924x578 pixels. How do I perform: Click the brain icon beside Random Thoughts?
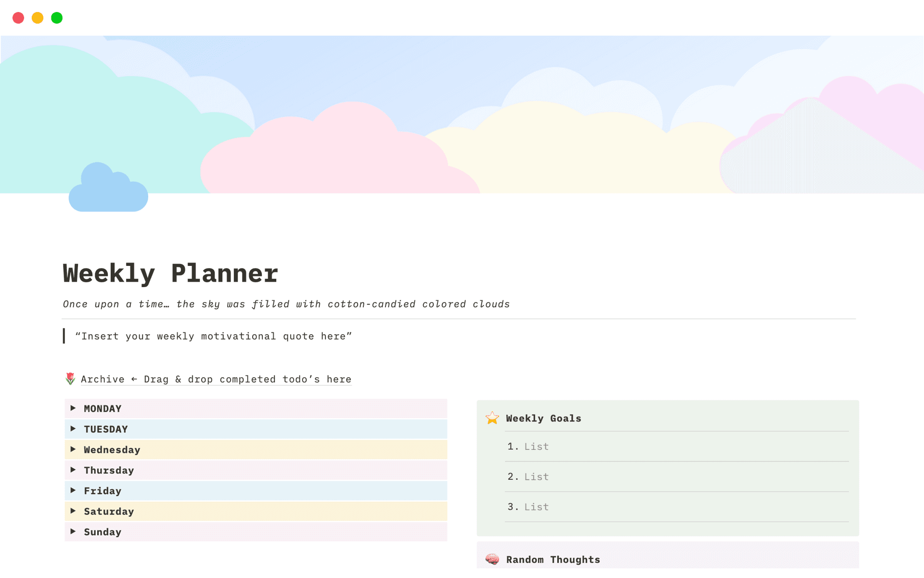click(492, 559)
